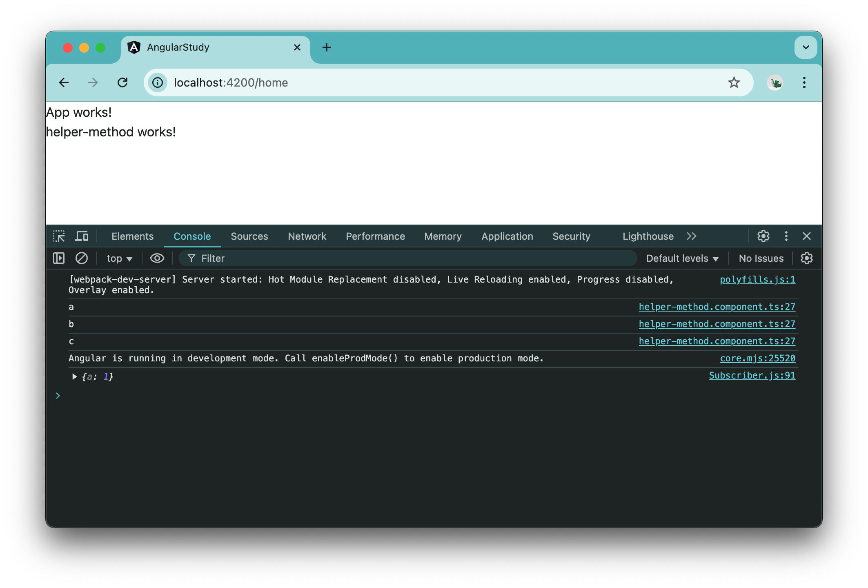Image resolution: width=868 pixels, height=588 pixels.
Task: Toggle the eye filter visibility icon
Action: pos(157,258)
